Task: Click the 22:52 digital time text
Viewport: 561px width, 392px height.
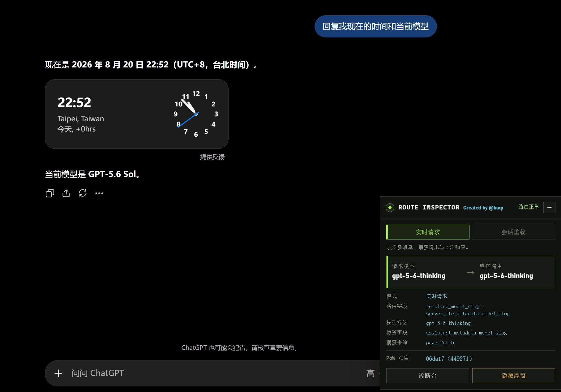Action: pos(74,102)
